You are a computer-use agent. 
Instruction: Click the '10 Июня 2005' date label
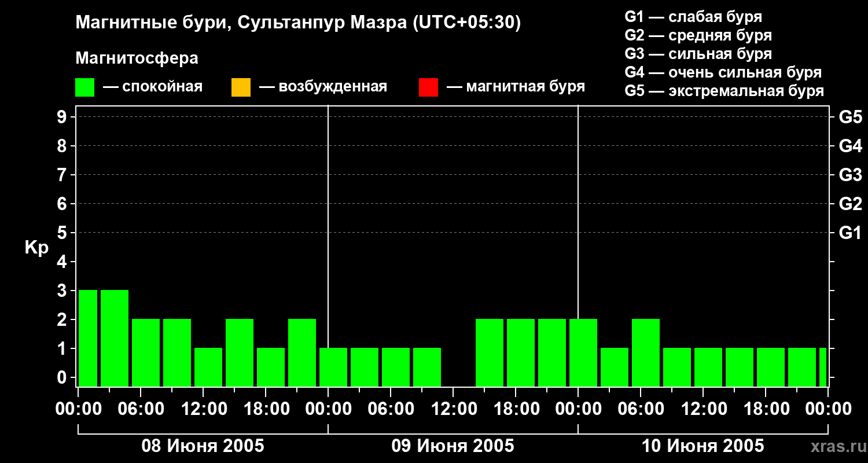[703, 446]
